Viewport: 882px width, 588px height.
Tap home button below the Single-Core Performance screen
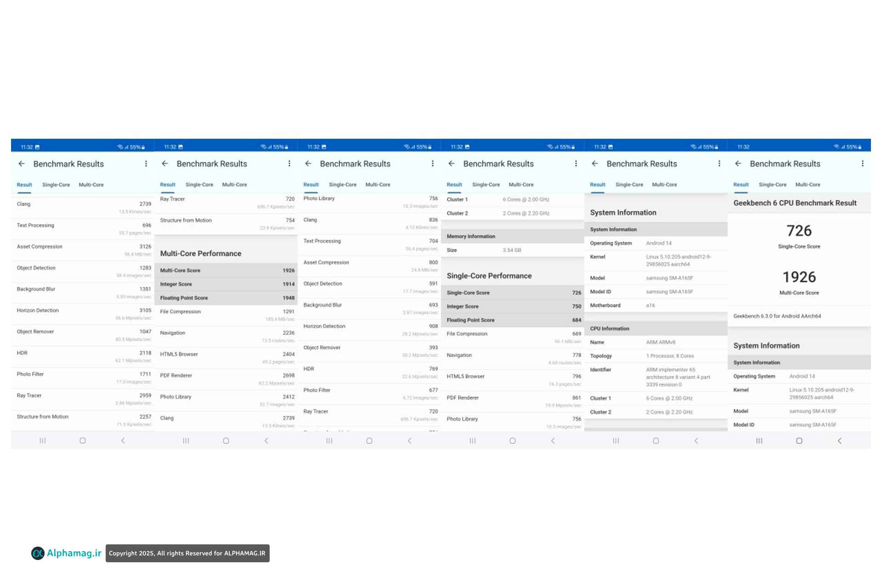click(512, 441)
